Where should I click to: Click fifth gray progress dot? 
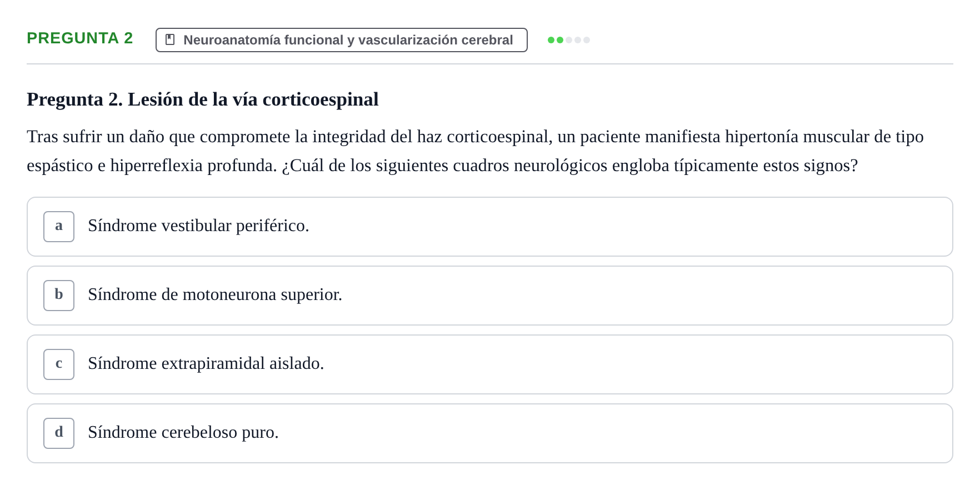tap(587, 40)
